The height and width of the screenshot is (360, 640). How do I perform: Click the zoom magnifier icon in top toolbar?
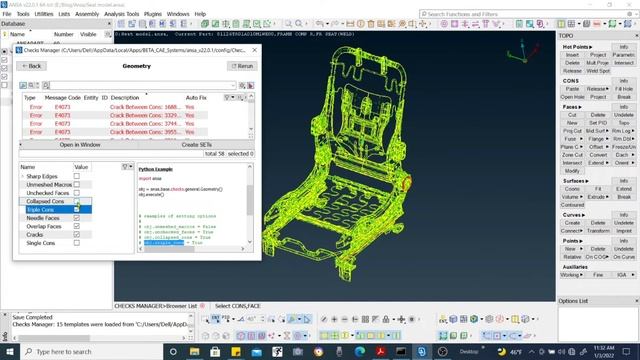(299, 24)
